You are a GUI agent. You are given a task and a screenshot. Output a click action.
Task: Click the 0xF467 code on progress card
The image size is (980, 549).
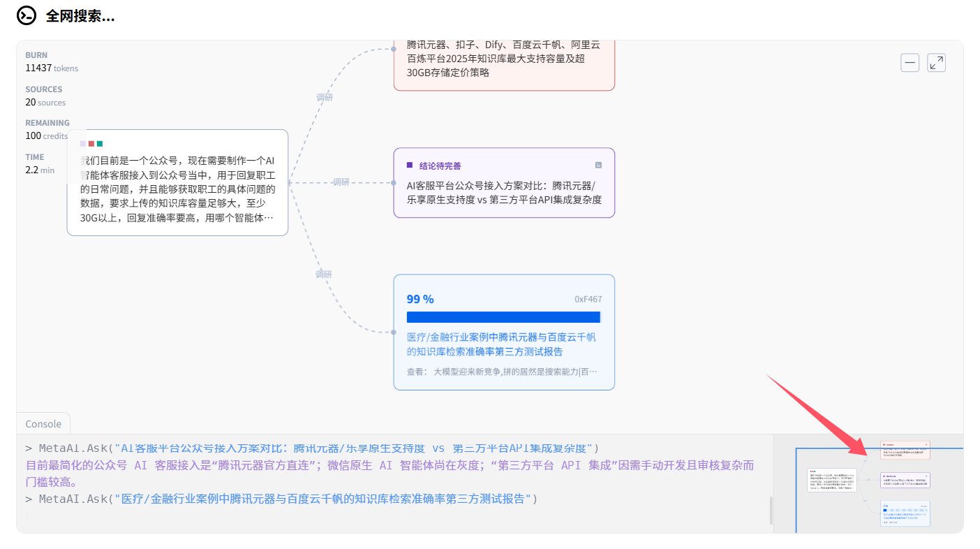coord(588,299)
